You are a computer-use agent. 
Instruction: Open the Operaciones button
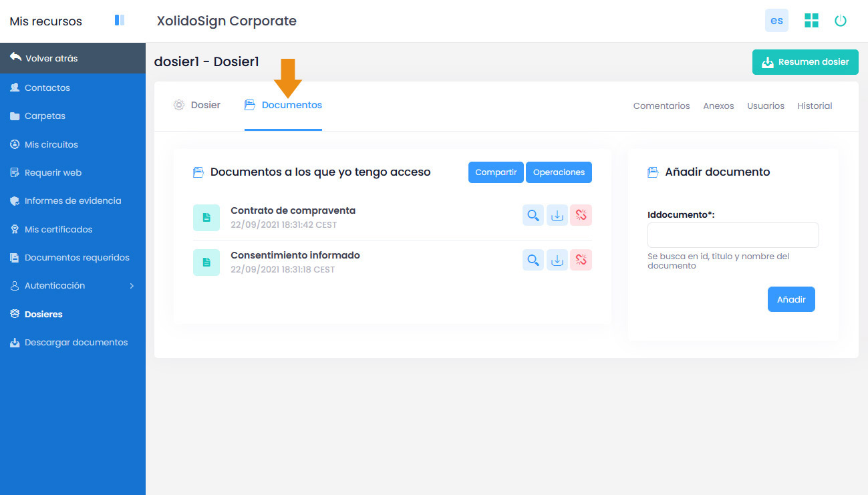(559, 172)
